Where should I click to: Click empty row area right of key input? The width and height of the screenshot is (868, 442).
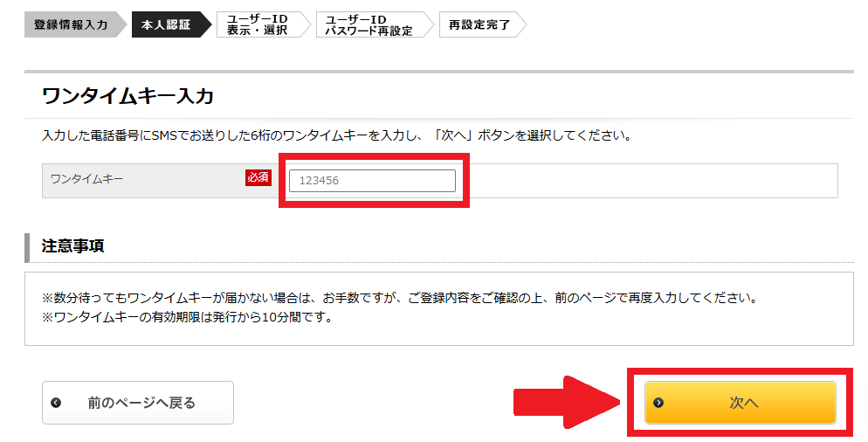click(x=653, y=181)
